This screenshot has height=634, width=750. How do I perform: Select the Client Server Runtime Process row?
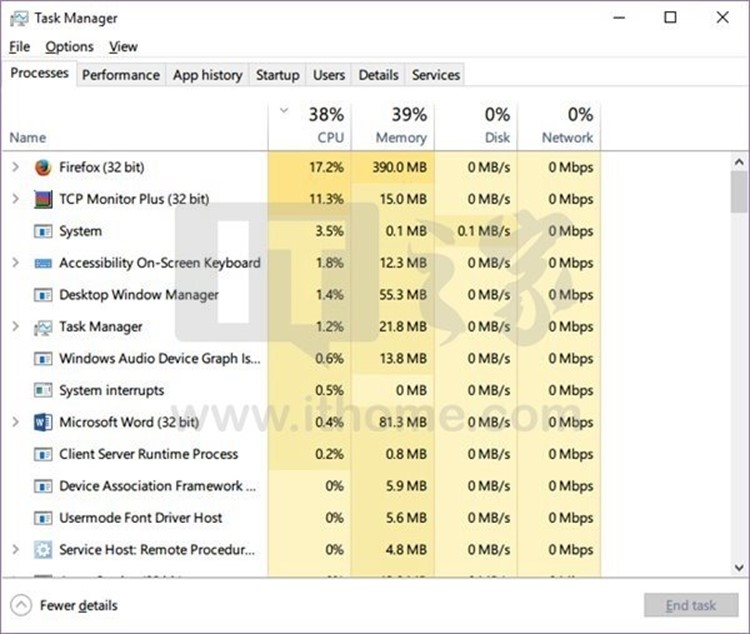coord(148,454)
